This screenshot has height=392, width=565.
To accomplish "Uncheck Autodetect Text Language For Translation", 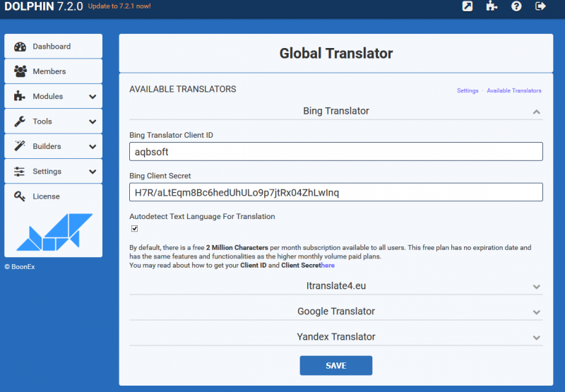I will pos(134,228).
